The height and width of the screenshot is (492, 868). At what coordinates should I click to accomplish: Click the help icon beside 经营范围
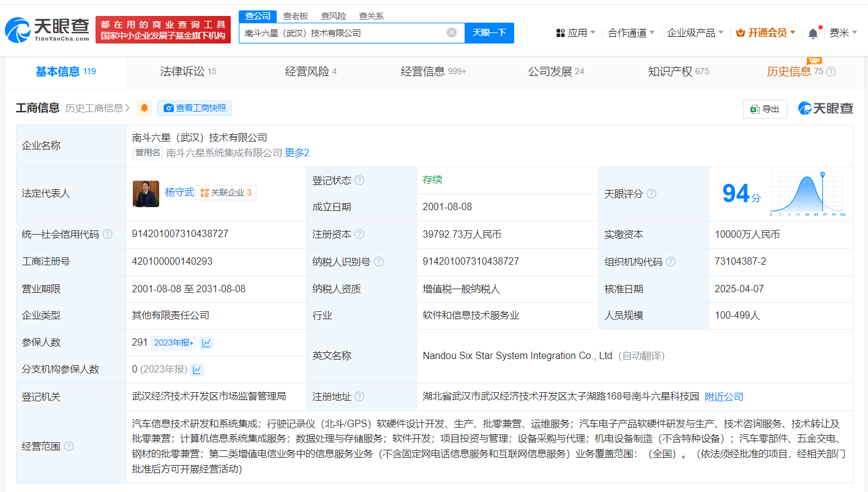click(69, 446)
